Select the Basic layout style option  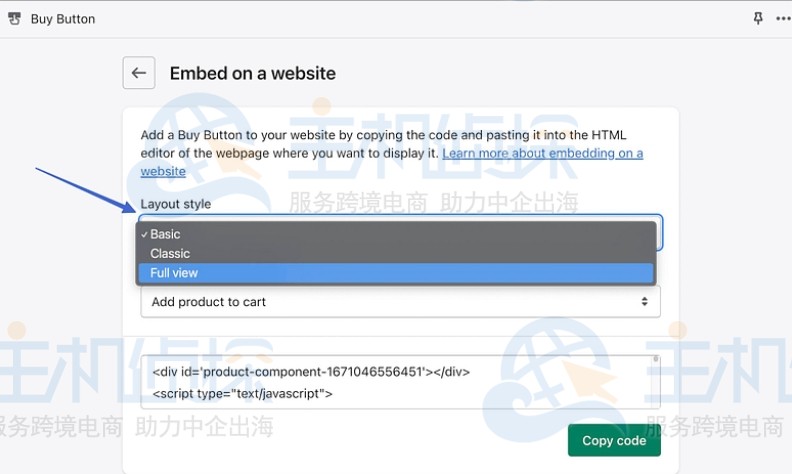[166, 234]
